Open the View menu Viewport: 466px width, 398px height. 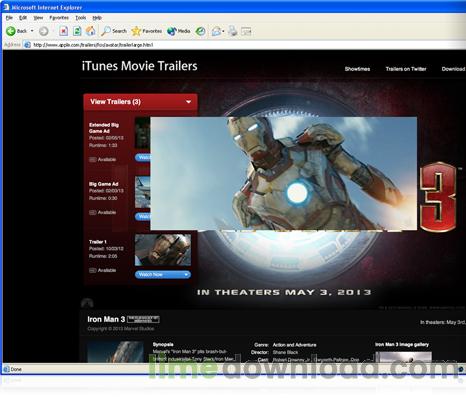coord(38,18)
